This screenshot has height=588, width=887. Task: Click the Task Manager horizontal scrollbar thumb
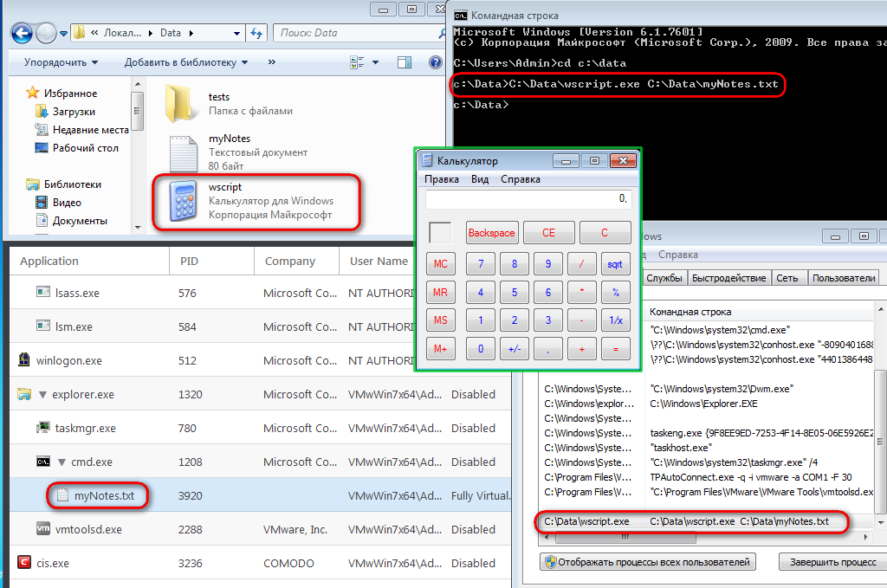(626, 537)
